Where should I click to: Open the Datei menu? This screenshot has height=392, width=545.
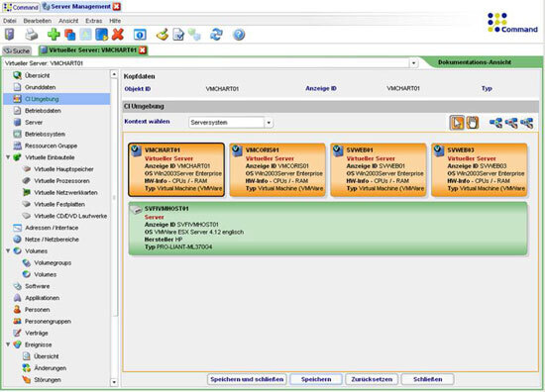10,21
